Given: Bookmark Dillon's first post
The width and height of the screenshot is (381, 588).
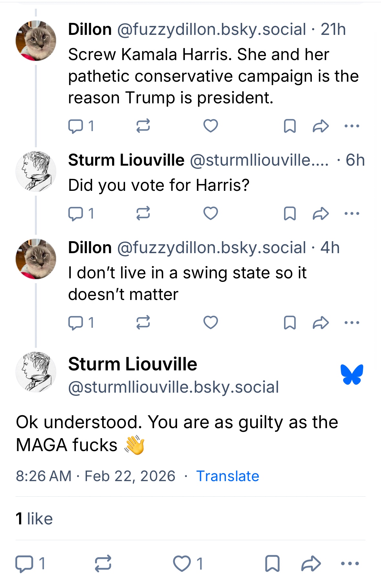Looking at the screenshot, I should click(x=290, y=126).
